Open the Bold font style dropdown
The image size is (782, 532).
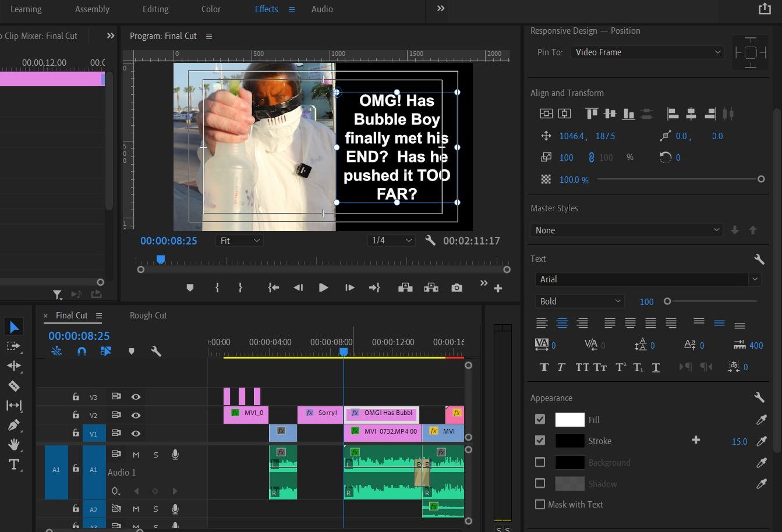579,302
